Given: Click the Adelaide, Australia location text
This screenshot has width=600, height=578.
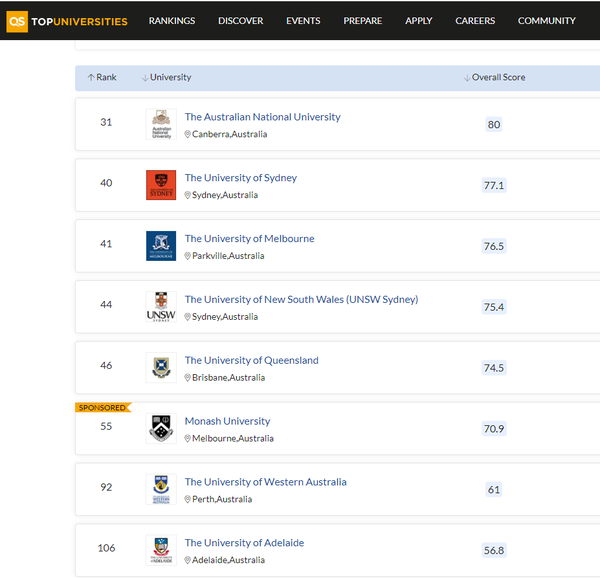Looking at the screenshot, I should 228,560.
